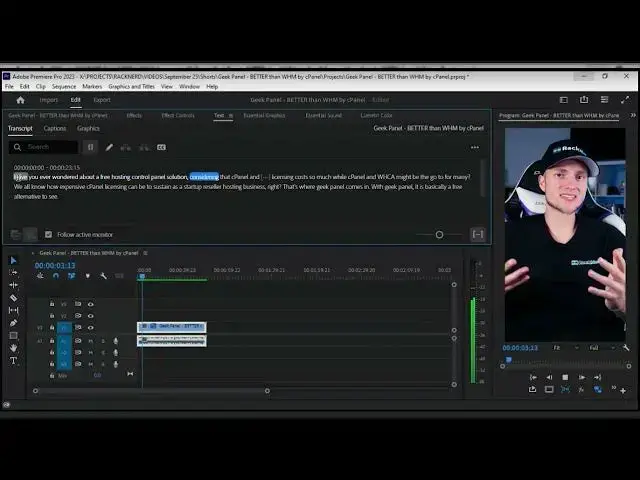Expand Program monitor overflow buttons chevron
640x480 pixels.
coord(613,388)
